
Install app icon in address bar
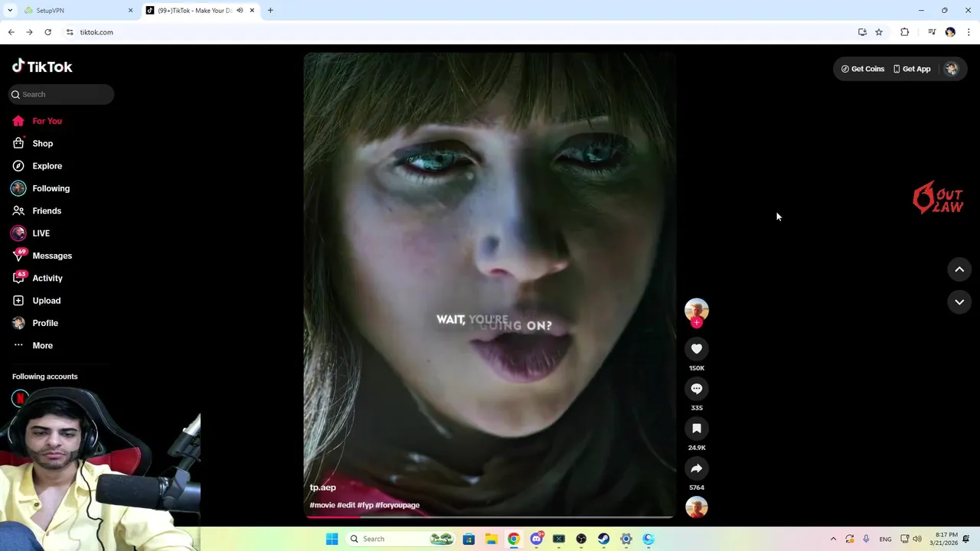[862, 32]
